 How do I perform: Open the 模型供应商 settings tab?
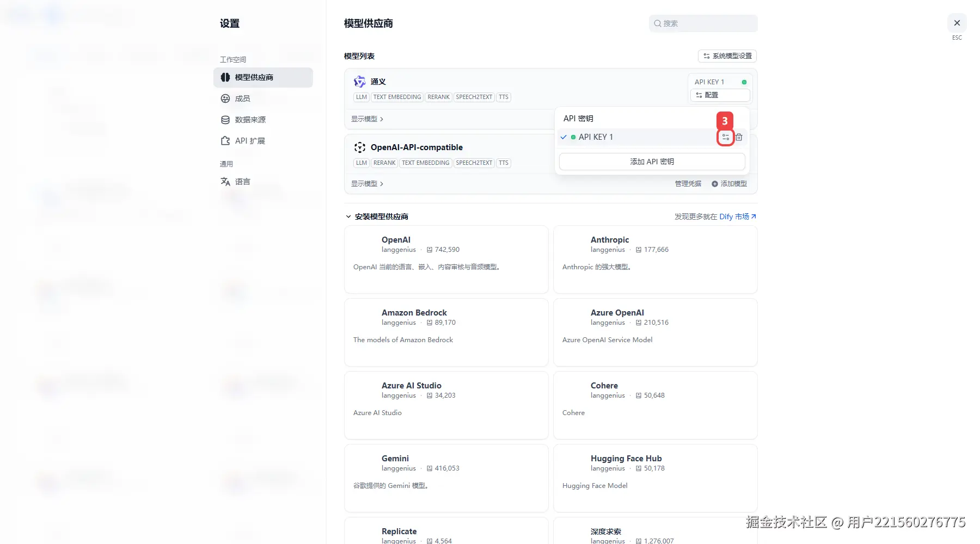click(x=263, y=77)
